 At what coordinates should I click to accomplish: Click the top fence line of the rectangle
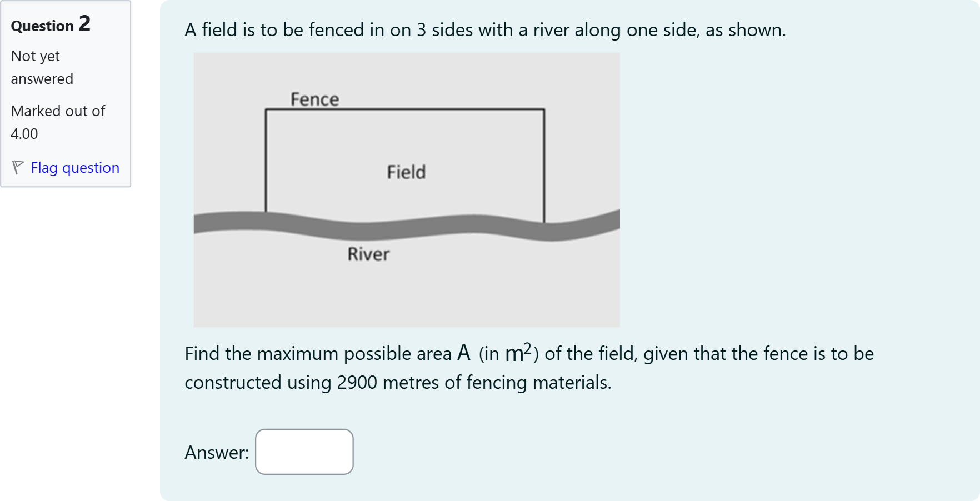(404, 109)
